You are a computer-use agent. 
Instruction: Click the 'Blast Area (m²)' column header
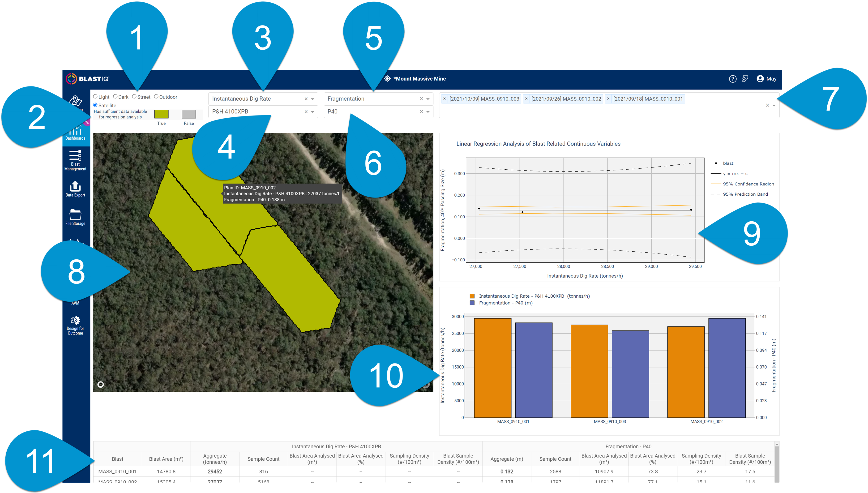click(x=166, y=459)
